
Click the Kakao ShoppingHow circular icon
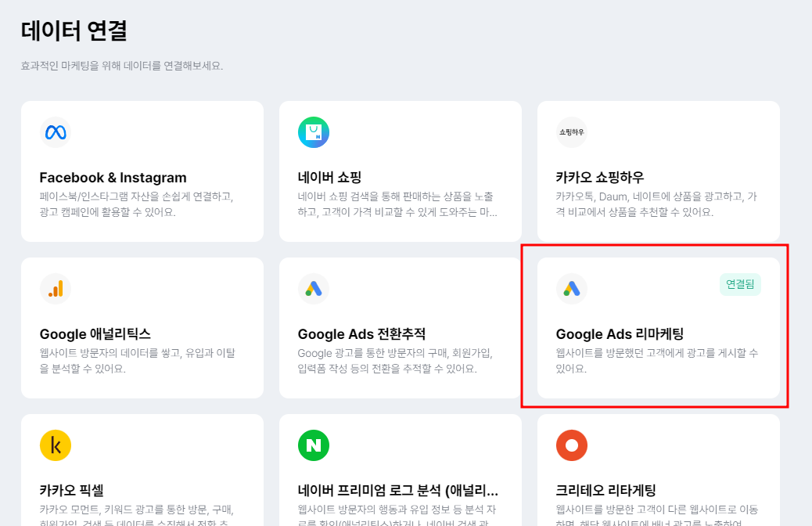[x=571, y=131]
